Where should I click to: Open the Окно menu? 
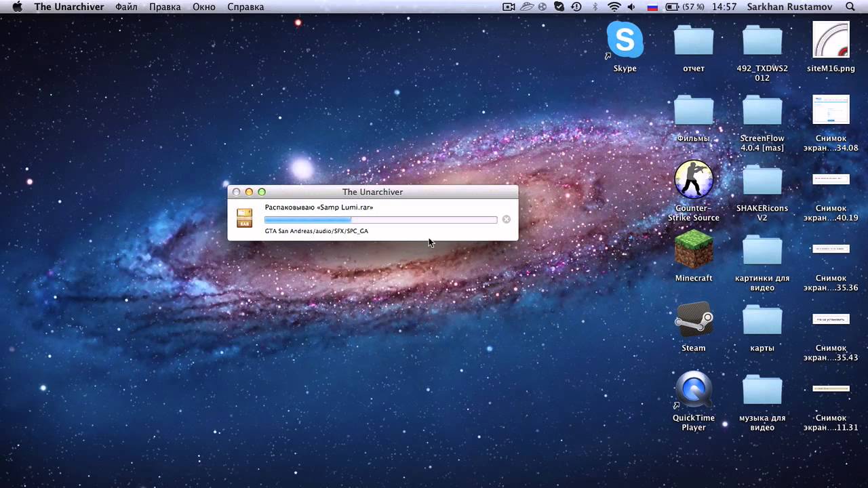[204, 7]
